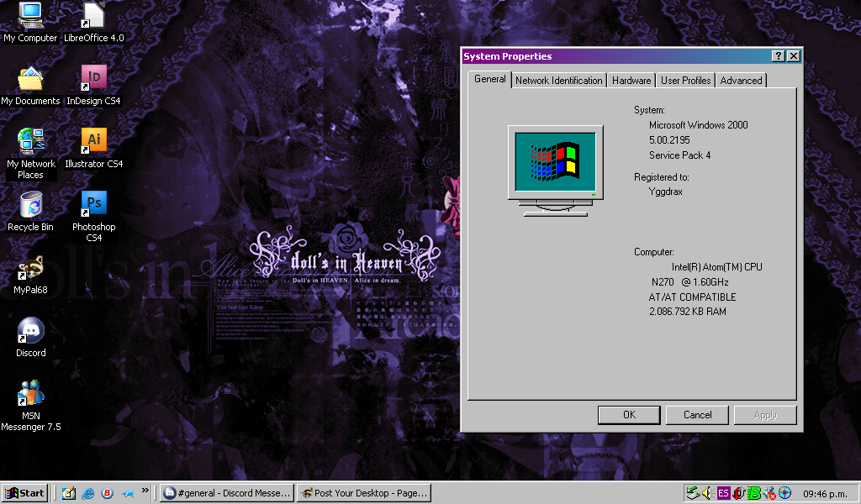Open the LibreOffice 4.0 shortcut
Screen dimensions: 861x504
[x=93, y=17]
